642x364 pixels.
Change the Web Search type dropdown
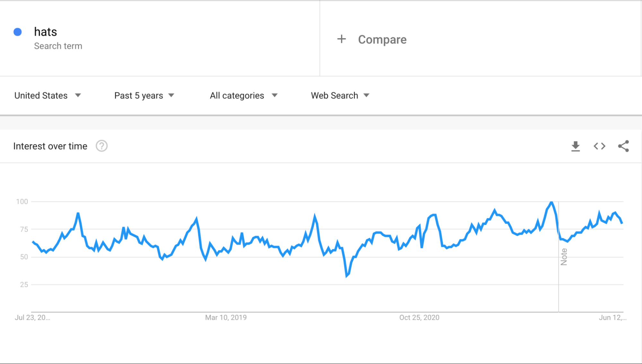340,96
